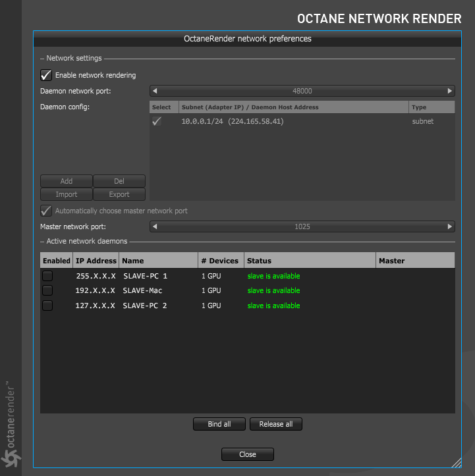Click the dialog resize grip corner
Viewport: 475px width, 476px height.
(x=457, y=463)
